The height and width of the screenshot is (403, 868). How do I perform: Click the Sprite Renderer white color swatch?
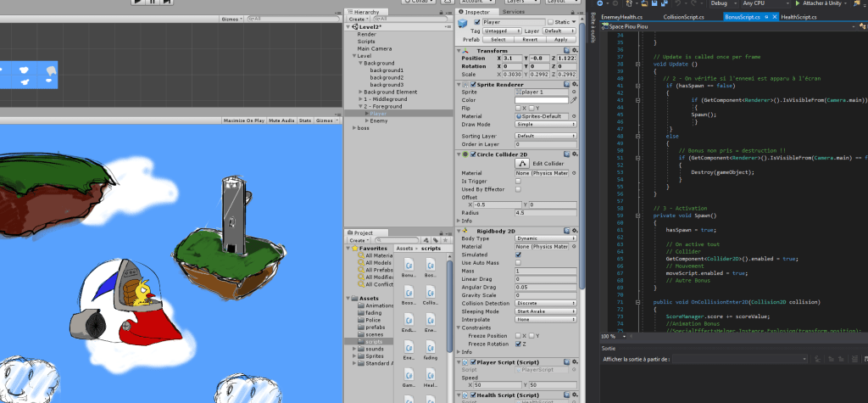click(541, 100)
